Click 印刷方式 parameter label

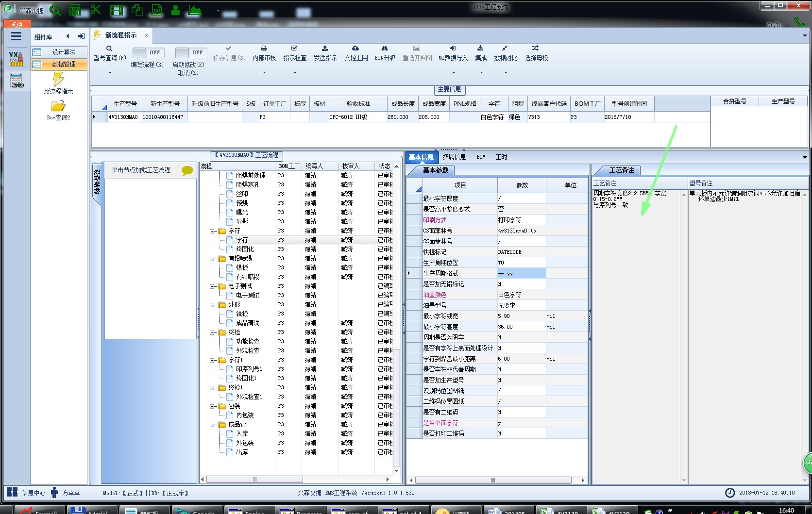click(x=435, y=220)
